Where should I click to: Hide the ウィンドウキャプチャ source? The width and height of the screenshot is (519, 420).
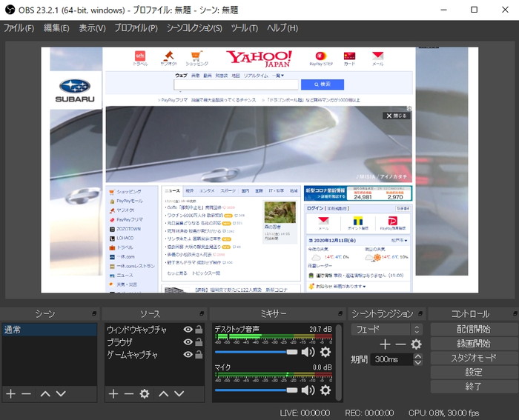coord(188,330)
